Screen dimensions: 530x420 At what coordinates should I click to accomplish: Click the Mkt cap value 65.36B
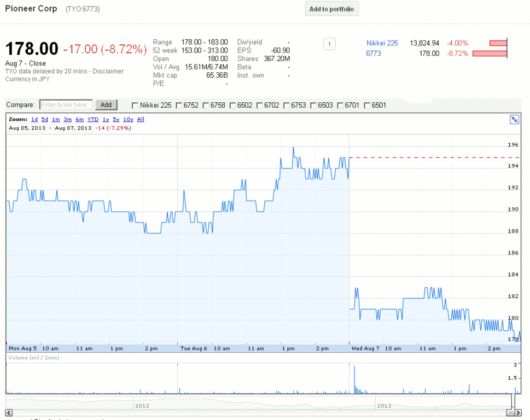217,75
